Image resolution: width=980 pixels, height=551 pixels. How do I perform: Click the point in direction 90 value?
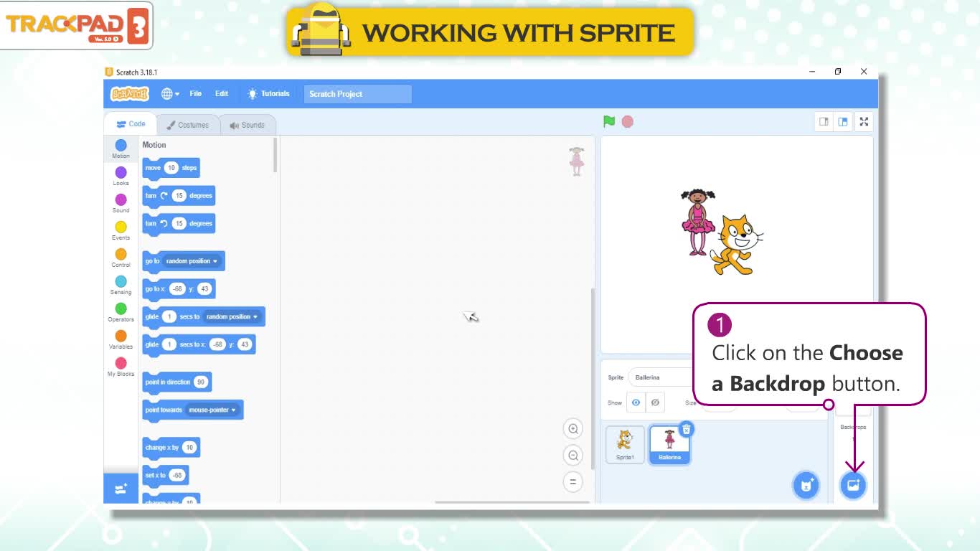point(200,382)
